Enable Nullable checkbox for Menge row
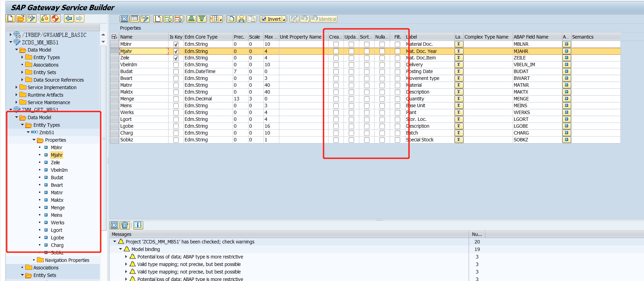644x281 pixels. pyautogui.click(x=382, y=99)
